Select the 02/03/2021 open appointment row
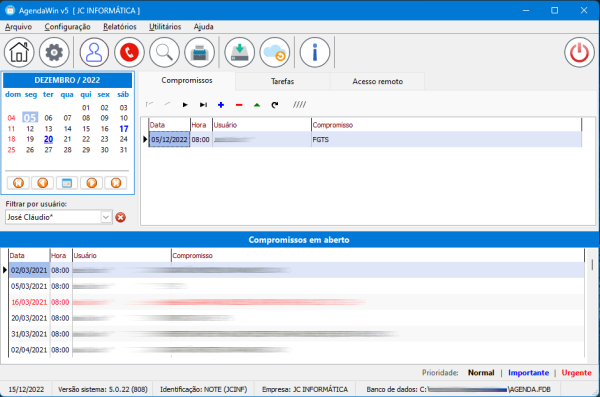 297,270
